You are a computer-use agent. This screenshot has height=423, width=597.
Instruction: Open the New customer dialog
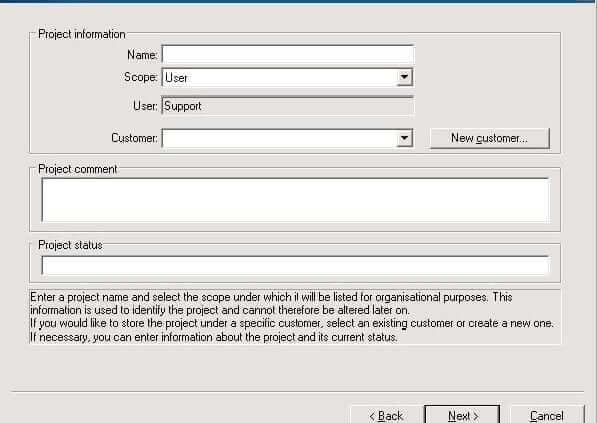[x=490, y=138]
